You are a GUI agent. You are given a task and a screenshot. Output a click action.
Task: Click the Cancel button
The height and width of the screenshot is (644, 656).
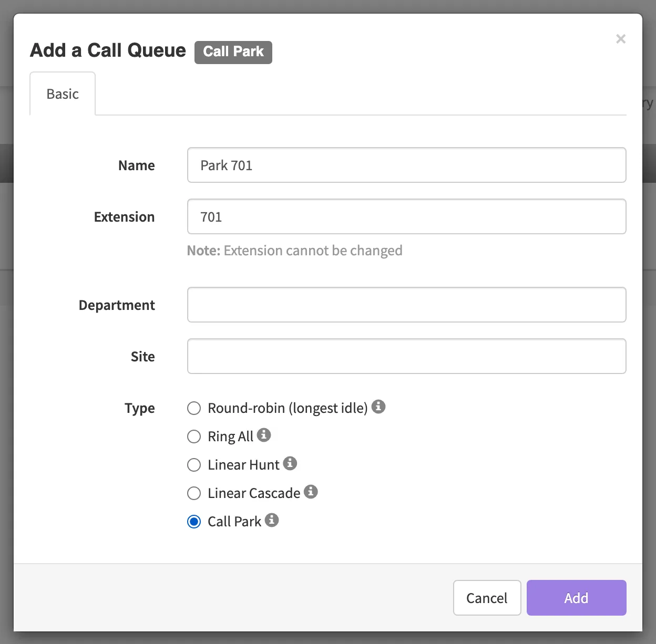(x=487, y=598)
